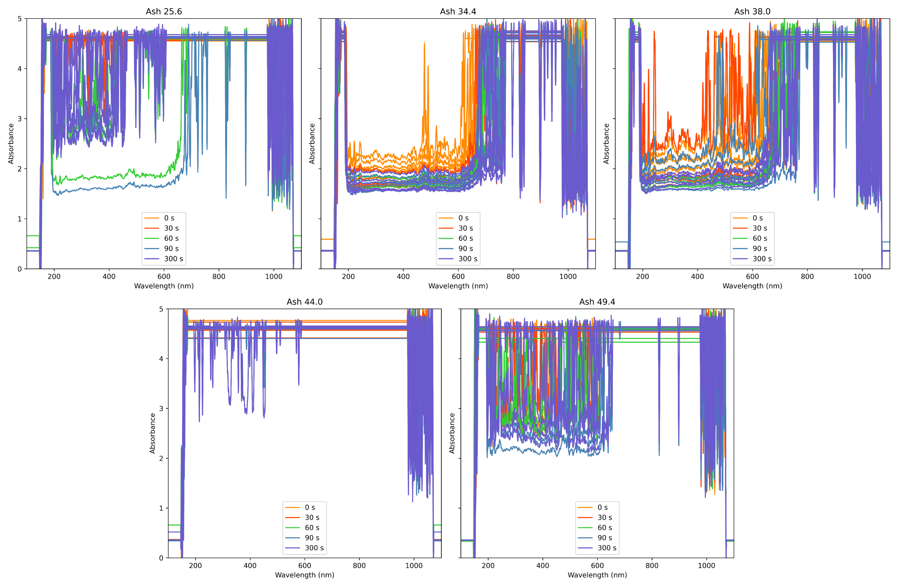Click the purple 300 s swatch in Ash 38.0 legend
Screen dimensions: 901x588
[740, 259]
